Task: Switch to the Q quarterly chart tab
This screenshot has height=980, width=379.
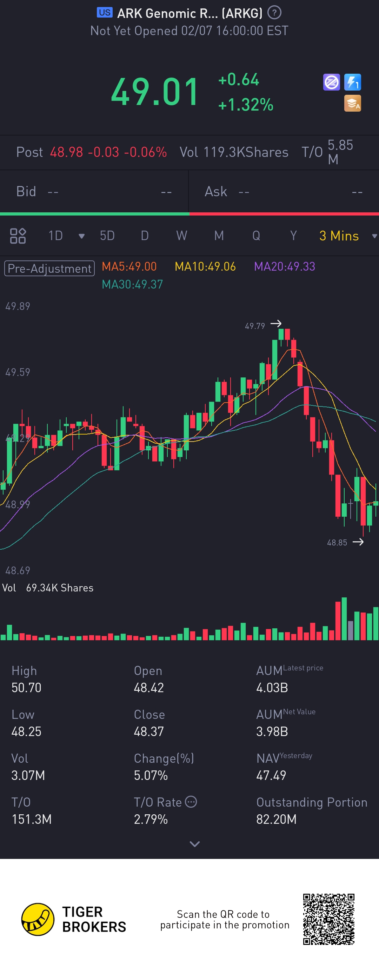Action: point(256,236)
